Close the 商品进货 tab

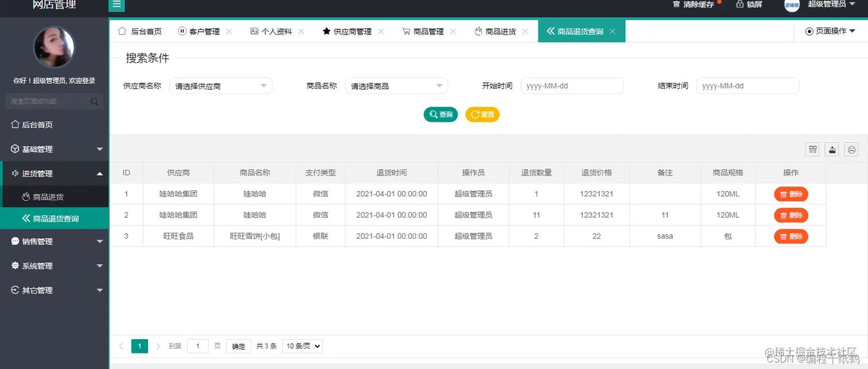[x=525, y=32]
